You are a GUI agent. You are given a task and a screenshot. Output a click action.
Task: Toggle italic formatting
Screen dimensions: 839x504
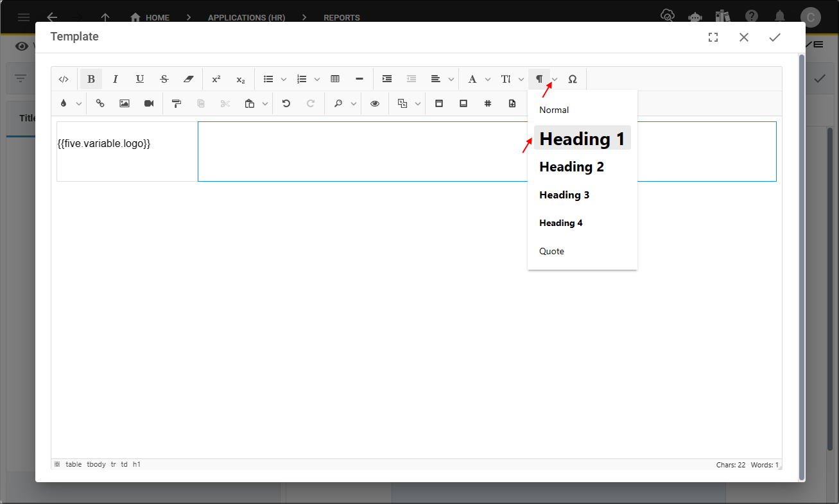coord(115,79)
